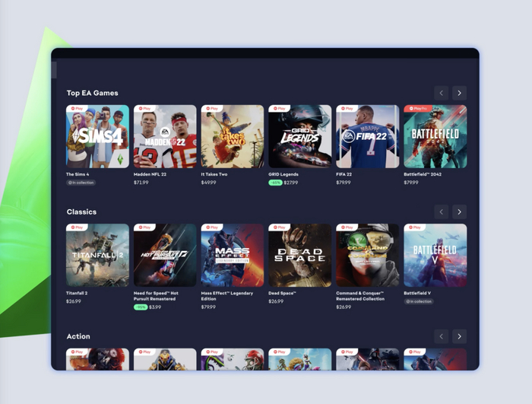This screenshot has width=532, height=404.
Task: Open the FIFA 22 cover tile
Action: [367, 136]
